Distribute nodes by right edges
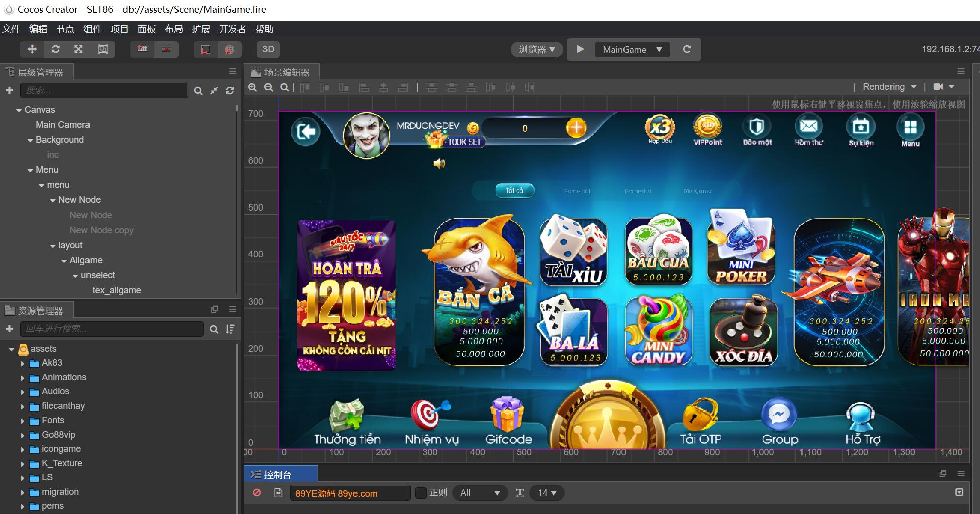Viewport: 980px width, 514px height. [x=529, y=88]
